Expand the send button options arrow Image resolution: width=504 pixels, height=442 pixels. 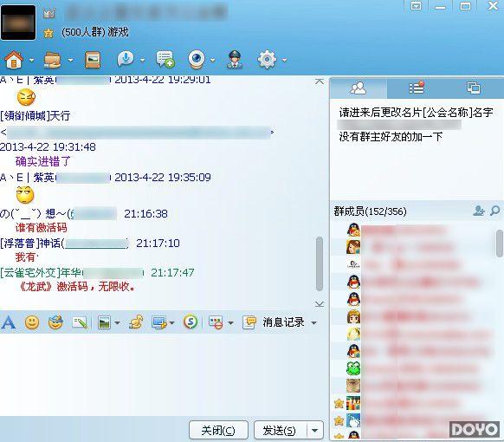point(315,430)
